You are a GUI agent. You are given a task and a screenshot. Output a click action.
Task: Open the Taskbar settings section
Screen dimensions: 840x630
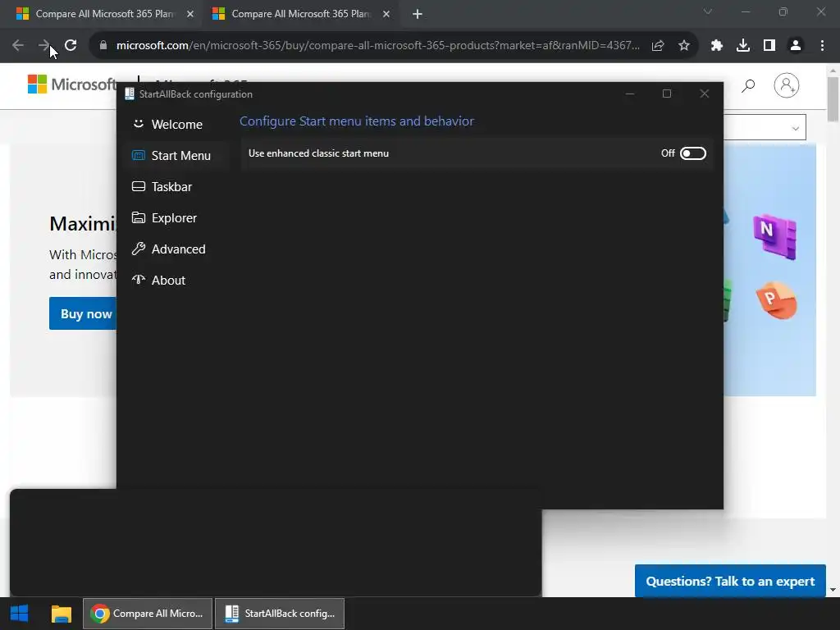pos(176,186)
